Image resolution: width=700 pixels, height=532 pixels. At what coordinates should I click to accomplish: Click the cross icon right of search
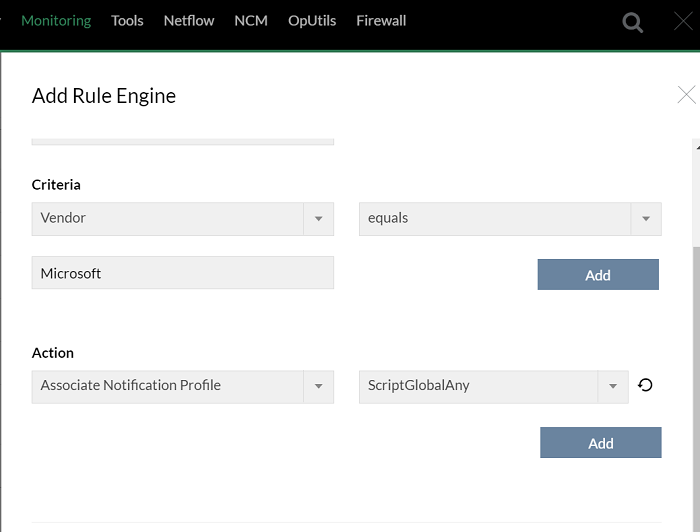click(684, 22)
